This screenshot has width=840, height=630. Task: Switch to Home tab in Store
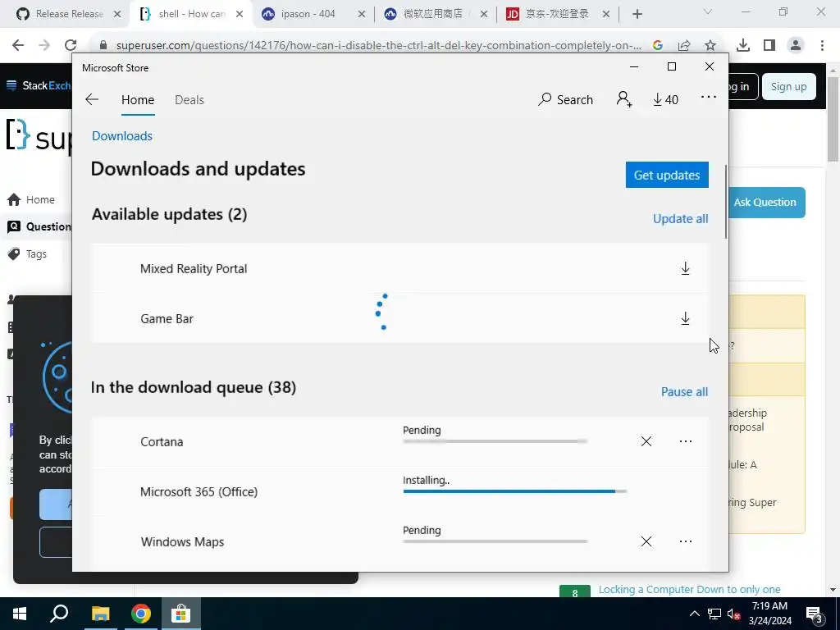pyautogui.click(x=138, y=99)
